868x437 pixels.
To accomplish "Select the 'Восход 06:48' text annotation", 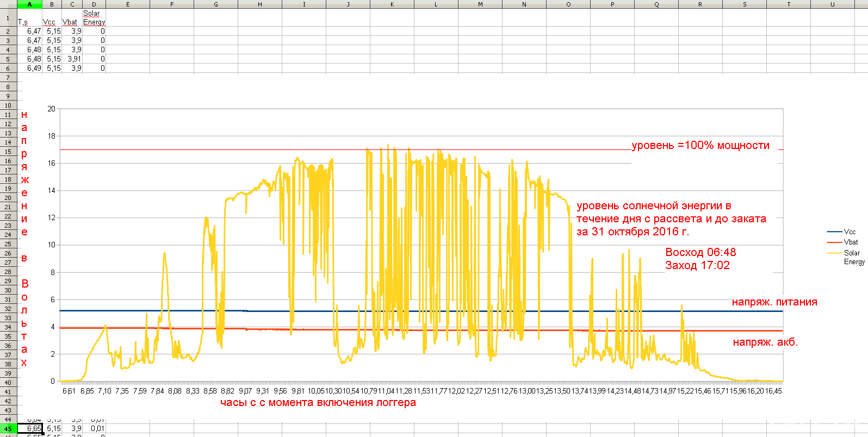I will point(700,252).
